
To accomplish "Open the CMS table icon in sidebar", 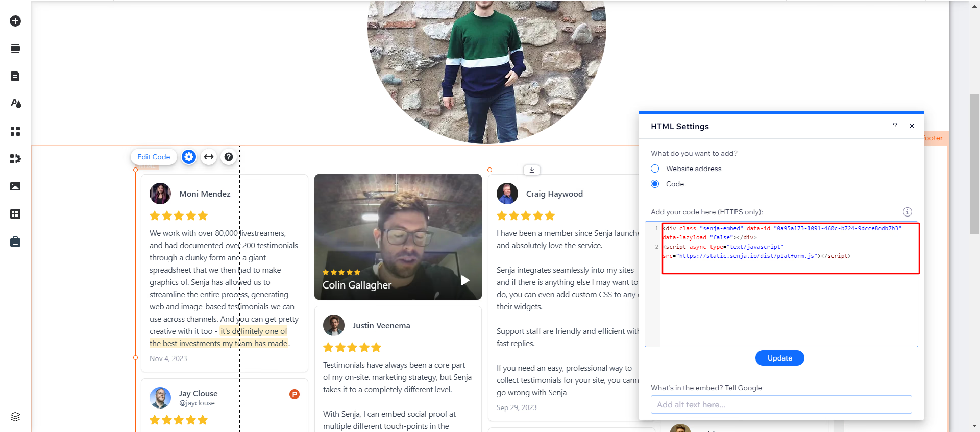I will (15, 214).
